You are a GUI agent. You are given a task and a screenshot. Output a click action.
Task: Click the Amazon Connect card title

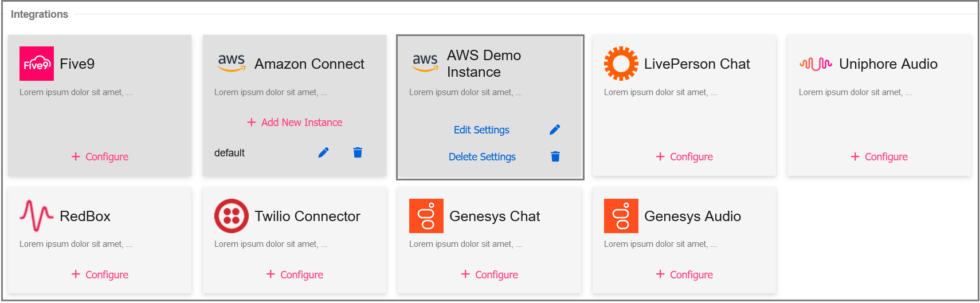click(x=309, y=64)
